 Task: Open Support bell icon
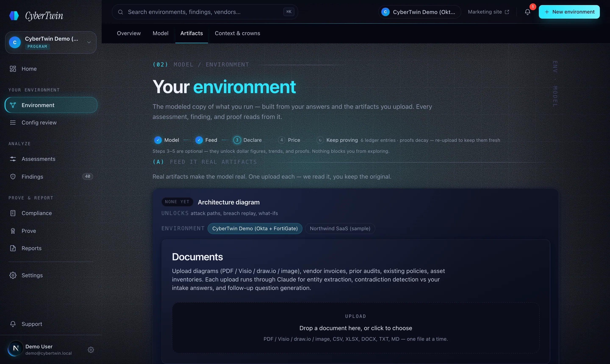pyautogui.click(x=13, y=324)
